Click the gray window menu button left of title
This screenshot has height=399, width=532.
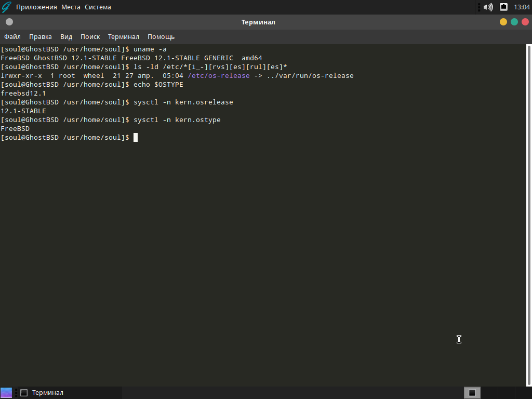(9, 22)
